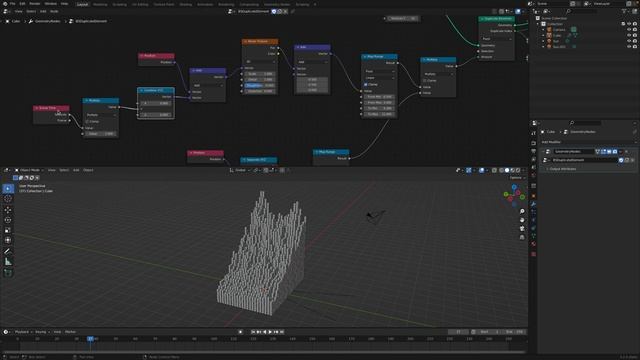Open Map Range Linear interpolation dropdown

click(x=379, y=78)
